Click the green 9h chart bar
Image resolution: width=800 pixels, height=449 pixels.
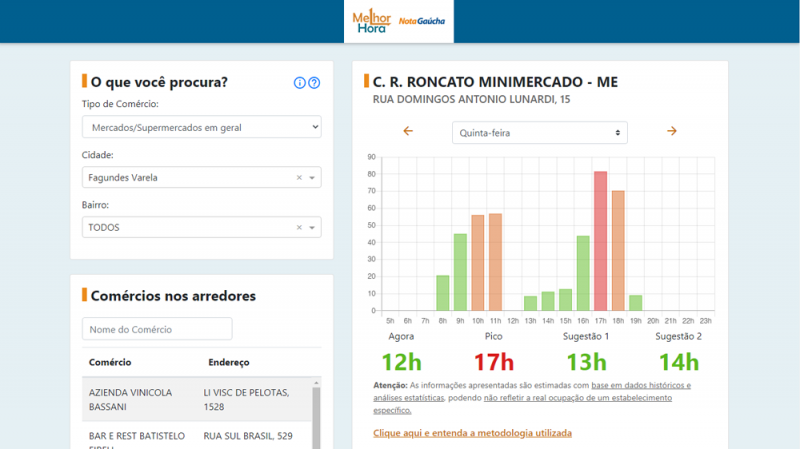click(x=460, y=272)
